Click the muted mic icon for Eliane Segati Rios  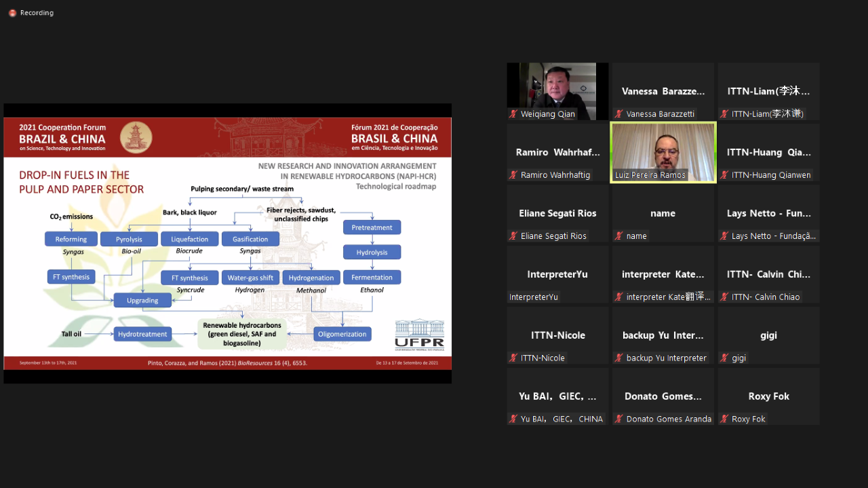coord(513,236)
